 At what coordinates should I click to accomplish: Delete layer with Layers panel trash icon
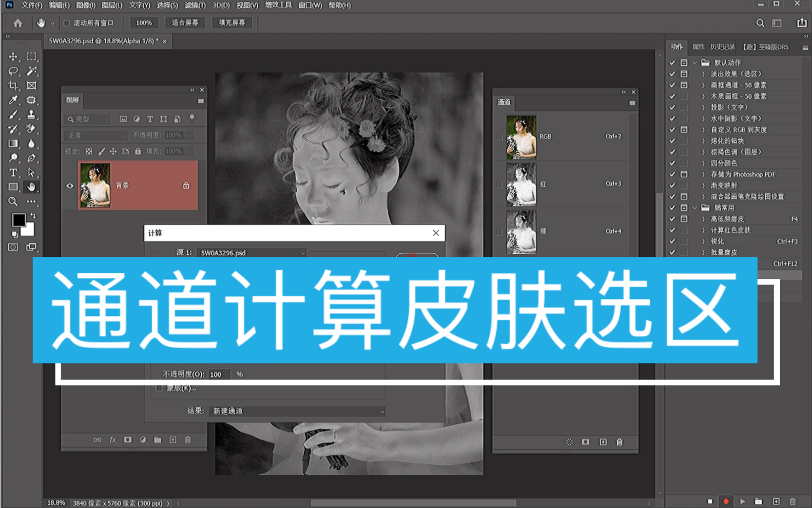(x=188, y=440)
